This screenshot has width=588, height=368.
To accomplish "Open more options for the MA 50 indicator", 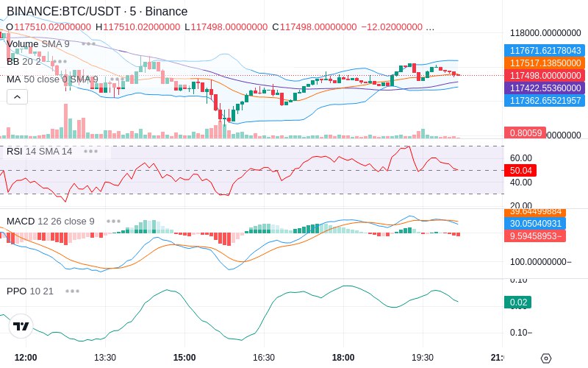I will 117,79.
